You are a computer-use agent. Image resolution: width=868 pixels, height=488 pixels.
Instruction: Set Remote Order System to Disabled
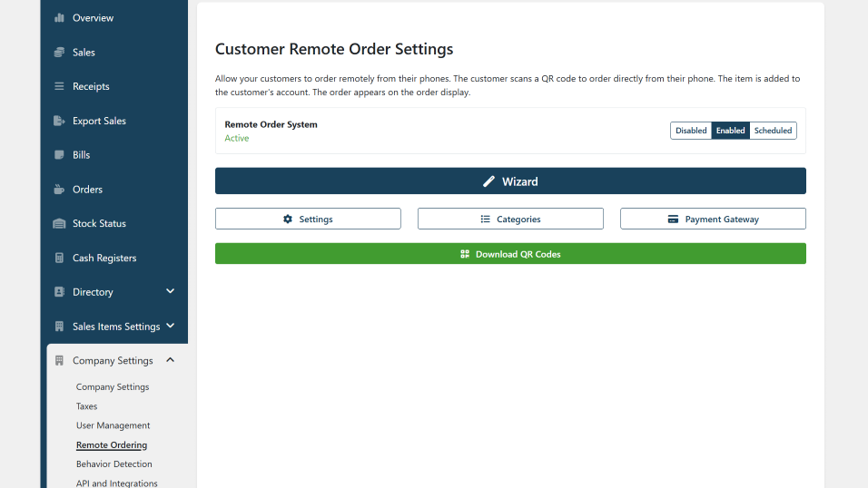coord(691,131)
